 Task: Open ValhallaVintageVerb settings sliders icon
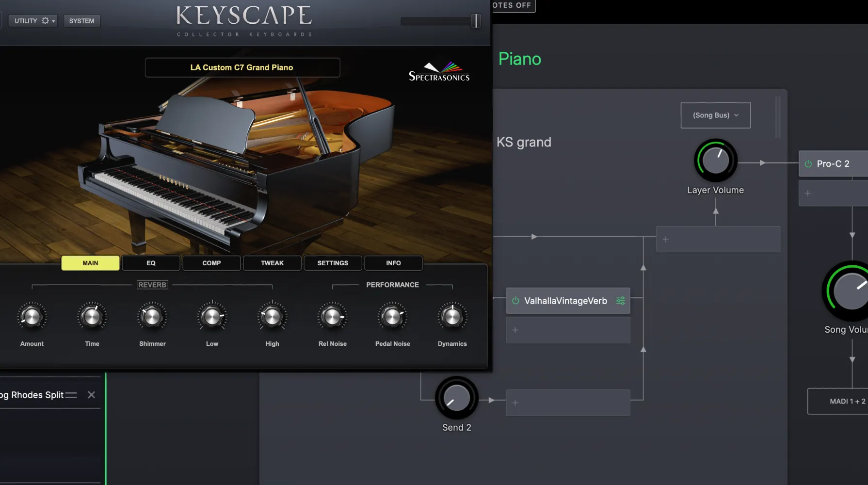pyautogui.click(x=621, y=301)
